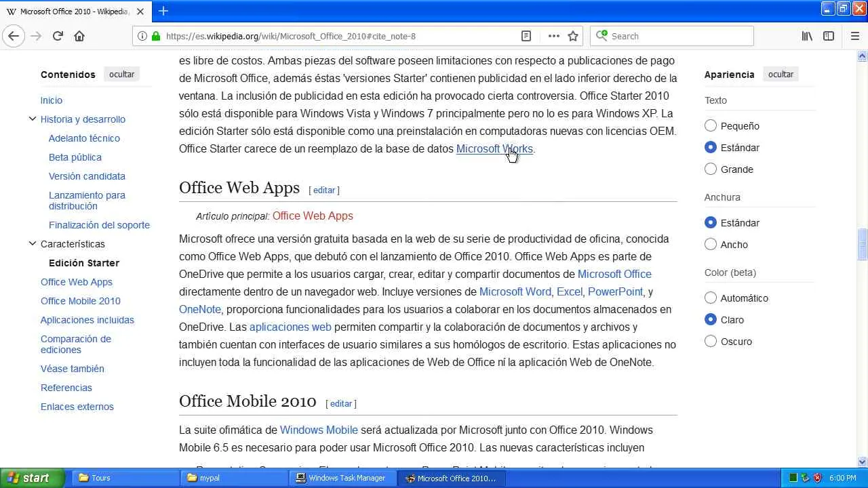The width and height of the screenshot is (868, 488).
Task: Go to Beta pública in contents
Action: [x=75, y=157]
